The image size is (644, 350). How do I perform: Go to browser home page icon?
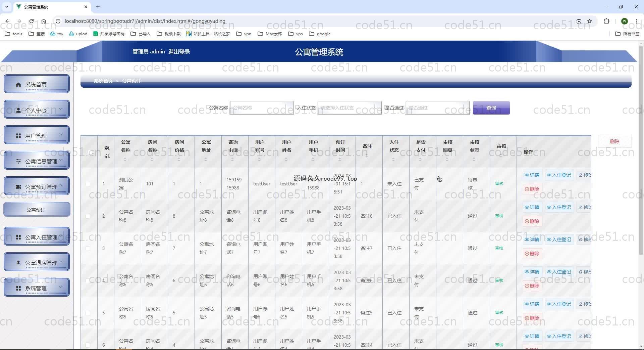coord(44,21)
